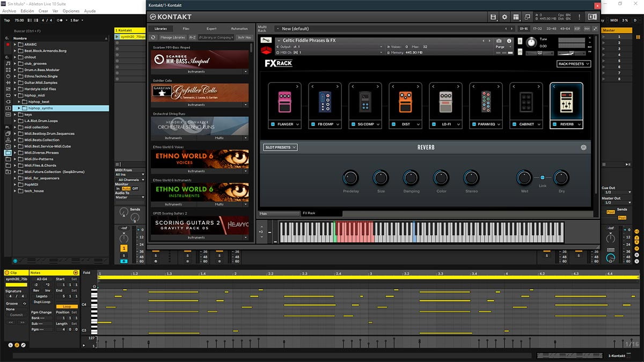Adjust the Predelay knob
This screenshot has height=362, width=644.
click(350, 177)
